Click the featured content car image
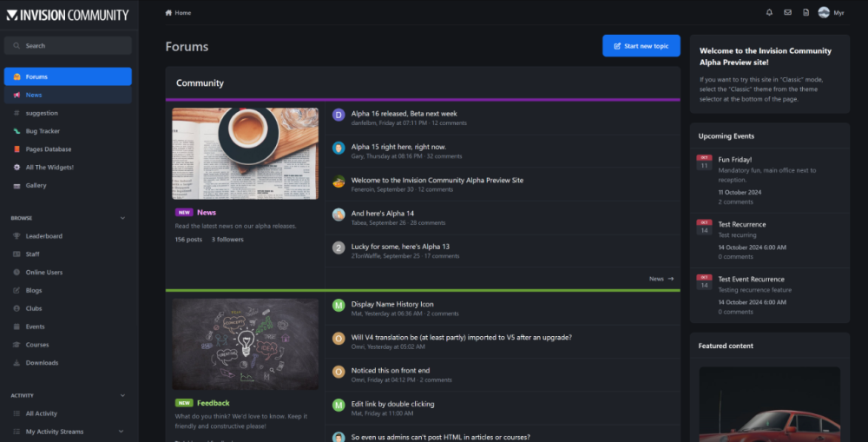The width and height of the screenshot is (868, 442). click(x=769, y=405)
